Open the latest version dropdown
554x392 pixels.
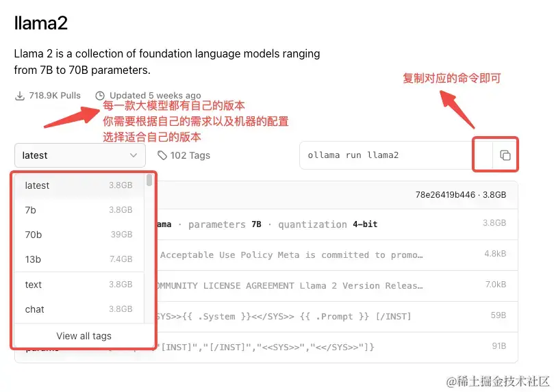pos(80,155)
